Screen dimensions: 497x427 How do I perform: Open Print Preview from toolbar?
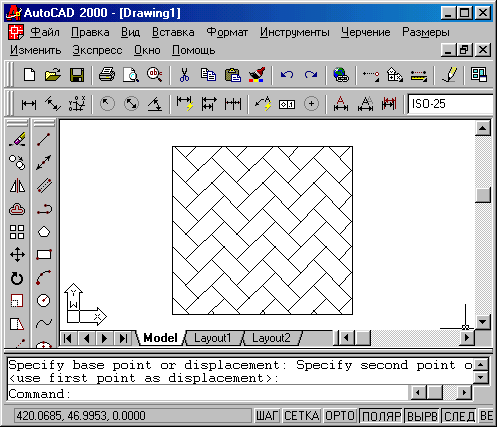click(130, 75)
